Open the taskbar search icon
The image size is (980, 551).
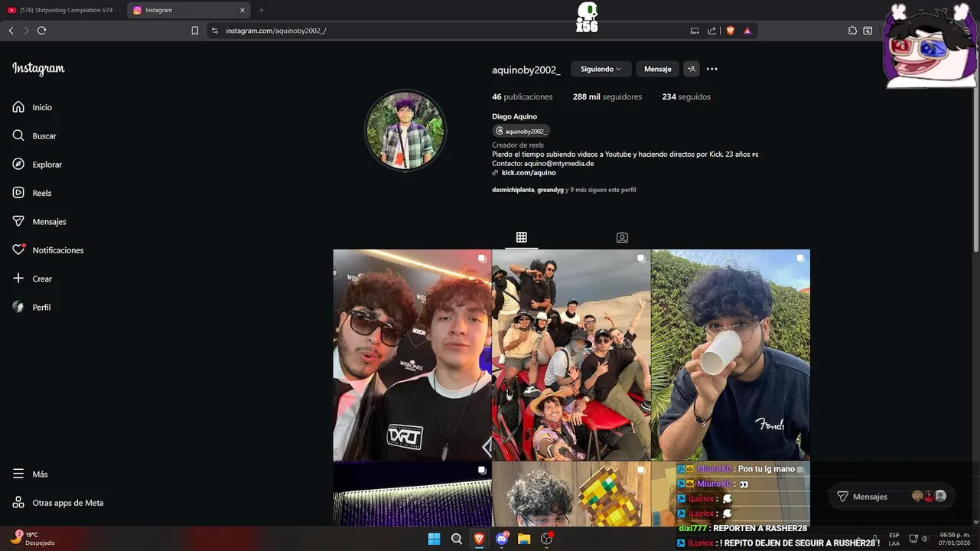click(457, 539)
